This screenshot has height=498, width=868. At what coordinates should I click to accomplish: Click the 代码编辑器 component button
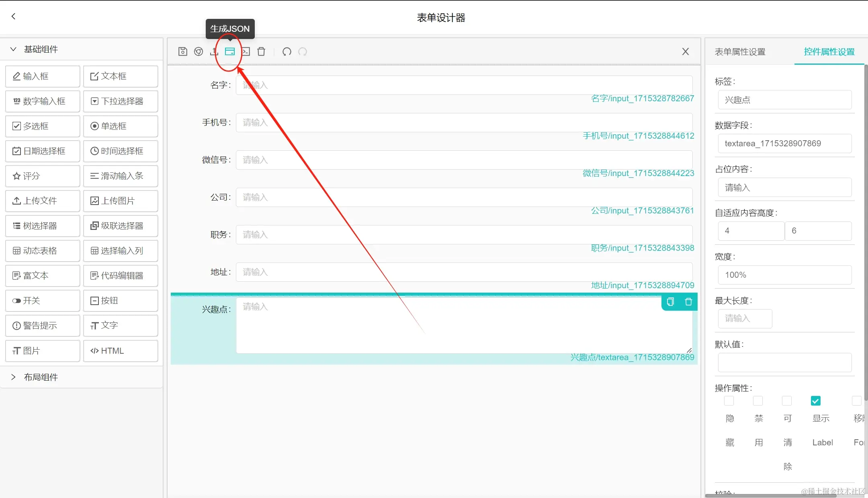121,276
